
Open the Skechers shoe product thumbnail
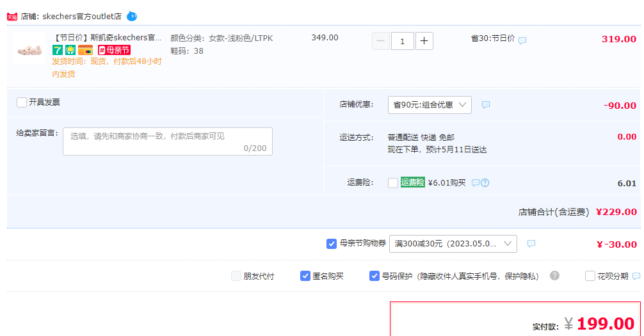[x=29, y=49]
